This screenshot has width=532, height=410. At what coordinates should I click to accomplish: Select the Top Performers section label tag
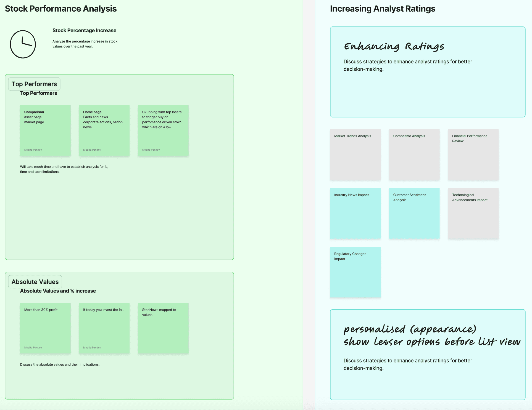34,84
